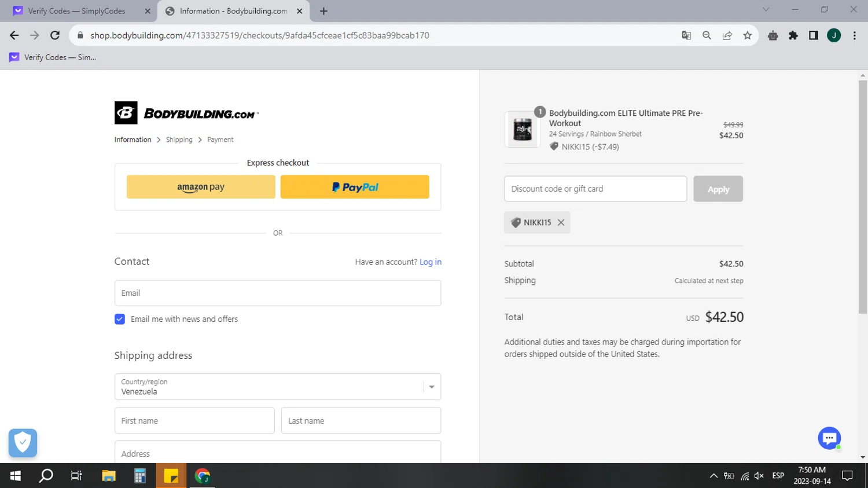Viewport: 868px width, 488px height.
Task: Click the Last name field
Action: coord(361,421)
